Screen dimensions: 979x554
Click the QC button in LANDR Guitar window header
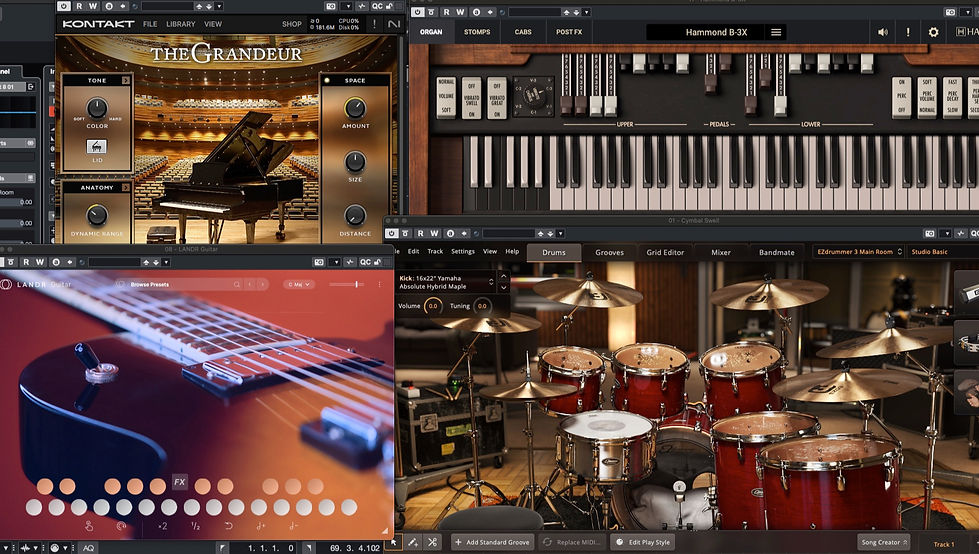(365, 262)
